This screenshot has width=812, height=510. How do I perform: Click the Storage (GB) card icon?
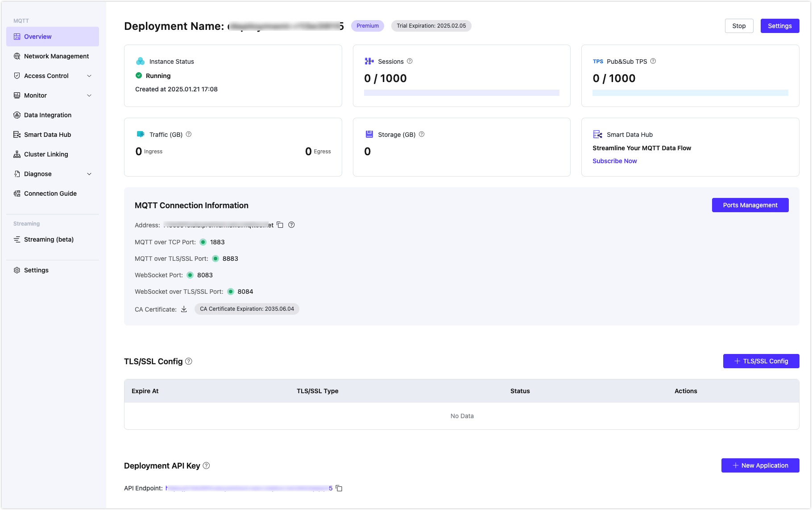[x=369, y=134]
